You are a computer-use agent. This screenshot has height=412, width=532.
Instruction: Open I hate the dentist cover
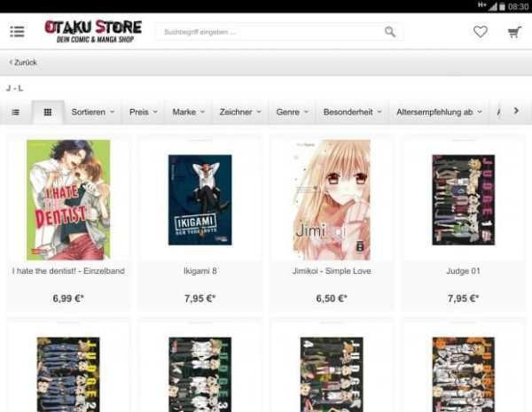tap(68, 200)
